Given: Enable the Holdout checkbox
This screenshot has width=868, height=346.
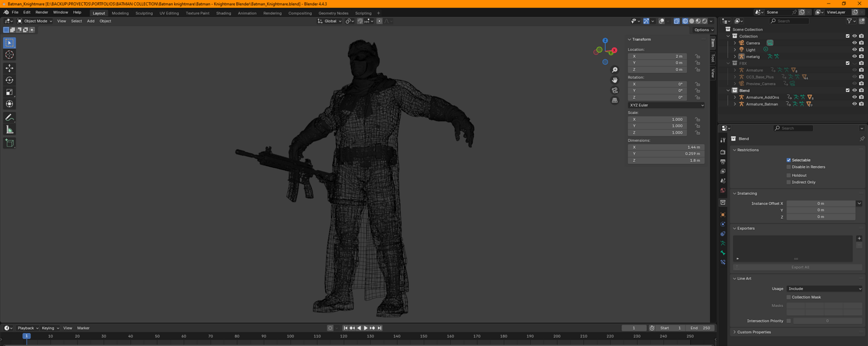Looking at the screenshot, I should pos(788,175).
